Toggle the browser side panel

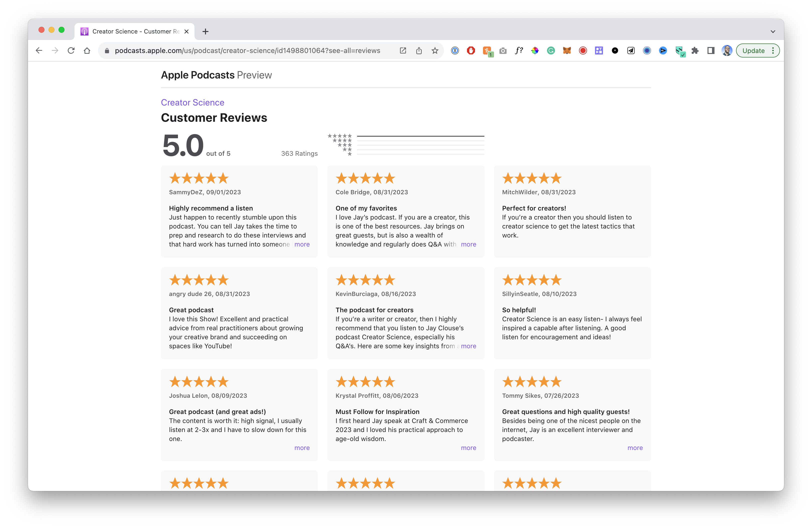pos(711,50)
